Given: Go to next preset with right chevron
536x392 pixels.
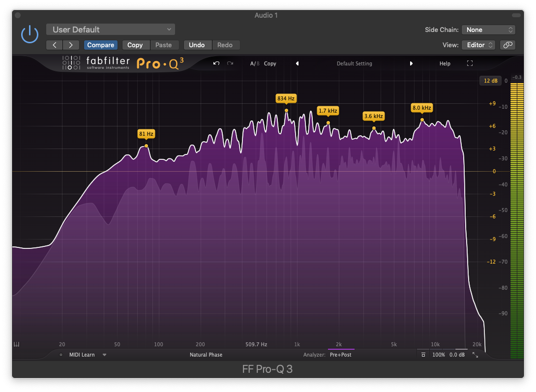Looking at the screenshot, I should (x=71, y=45).
